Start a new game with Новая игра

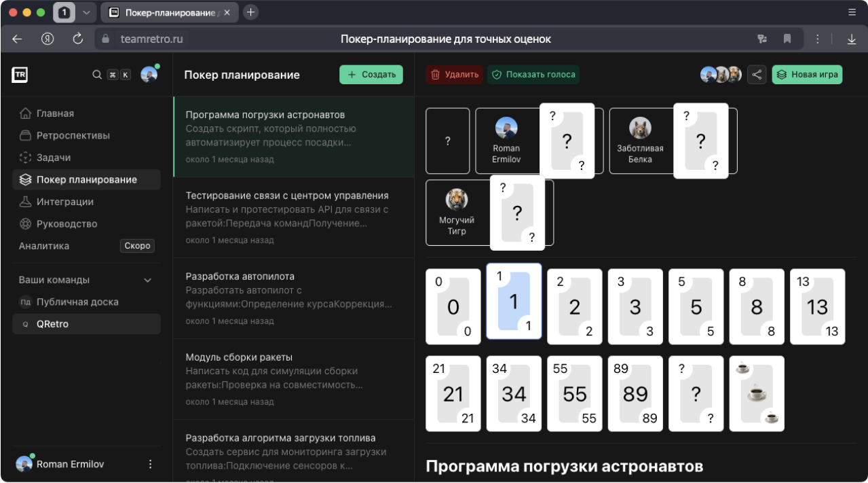[807, 75]
